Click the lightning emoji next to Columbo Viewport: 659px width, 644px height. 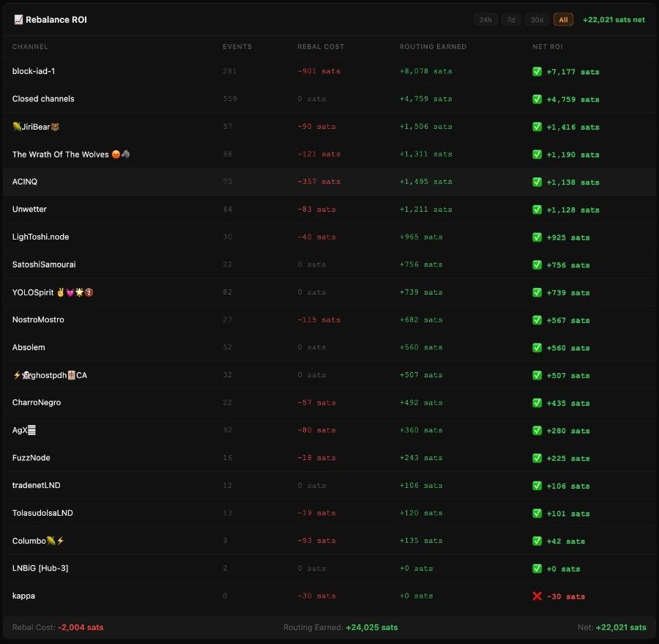tap(60, 541)
